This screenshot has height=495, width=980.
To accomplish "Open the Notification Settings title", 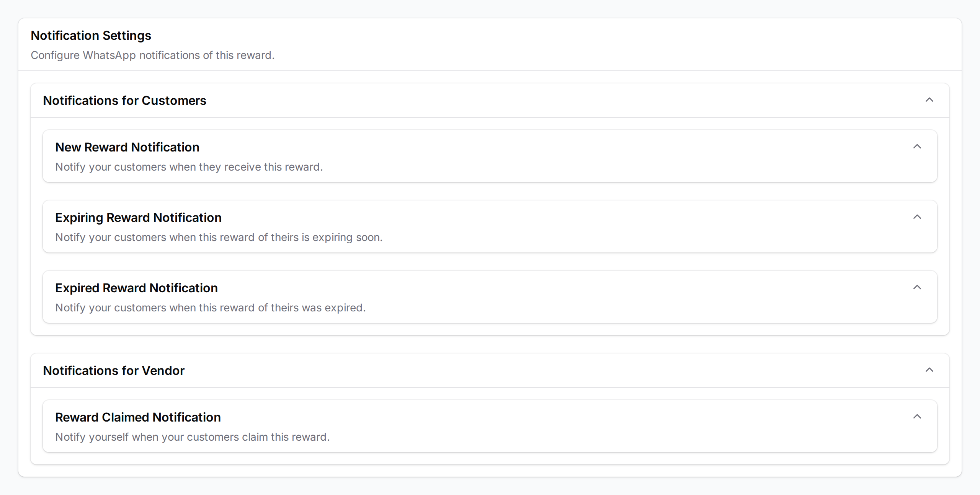I will coord(91,35).
